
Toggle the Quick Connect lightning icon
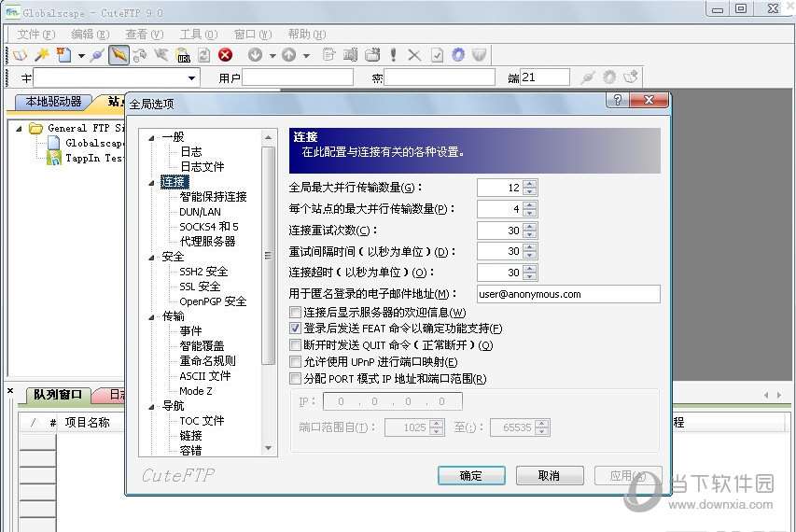(119, 55)
